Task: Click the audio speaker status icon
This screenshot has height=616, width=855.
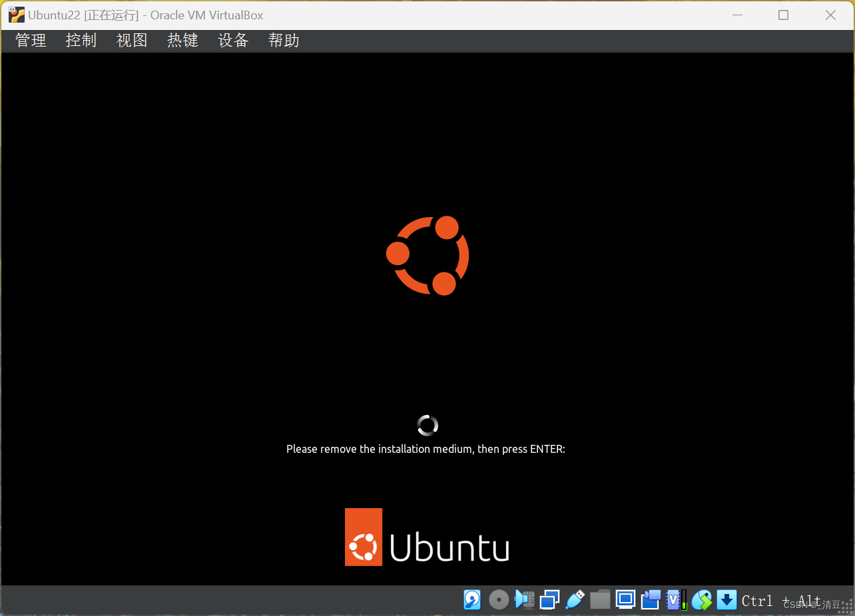Action: [x=525, y=600]
